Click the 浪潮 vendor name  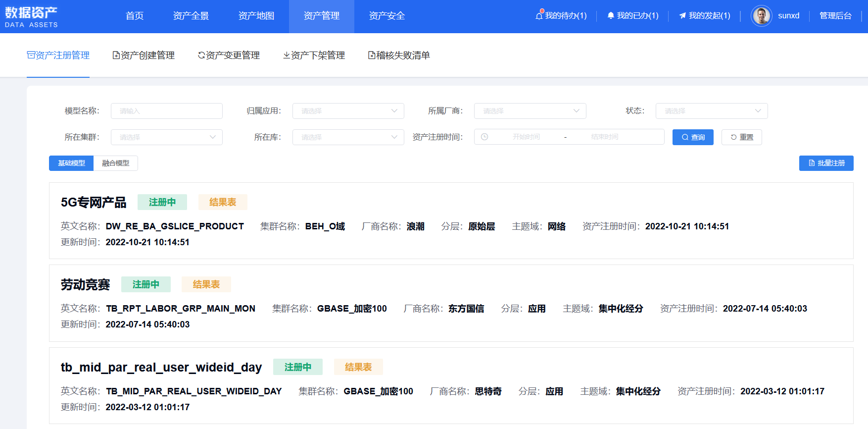[x=416, y=226]
